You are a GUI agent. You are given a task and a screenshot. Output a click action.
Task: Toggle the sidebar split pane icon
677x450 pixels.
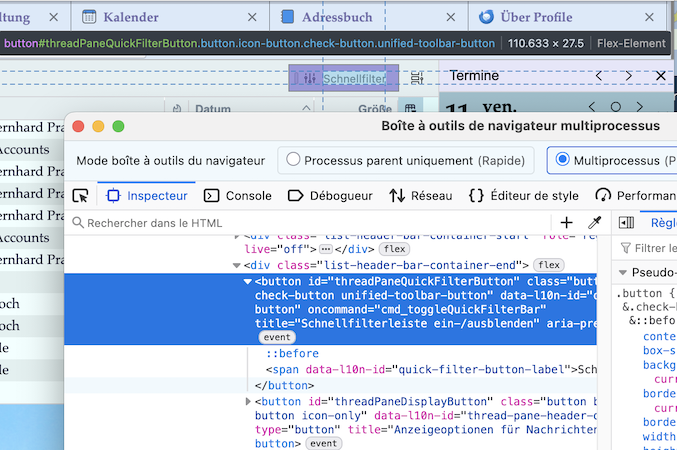click(626, 223)
